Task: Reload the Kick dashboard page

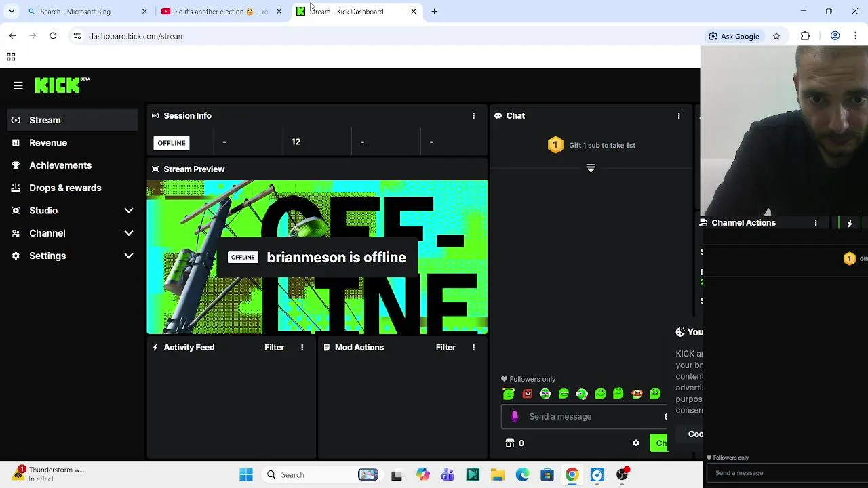Action: [x=53, y=36]
